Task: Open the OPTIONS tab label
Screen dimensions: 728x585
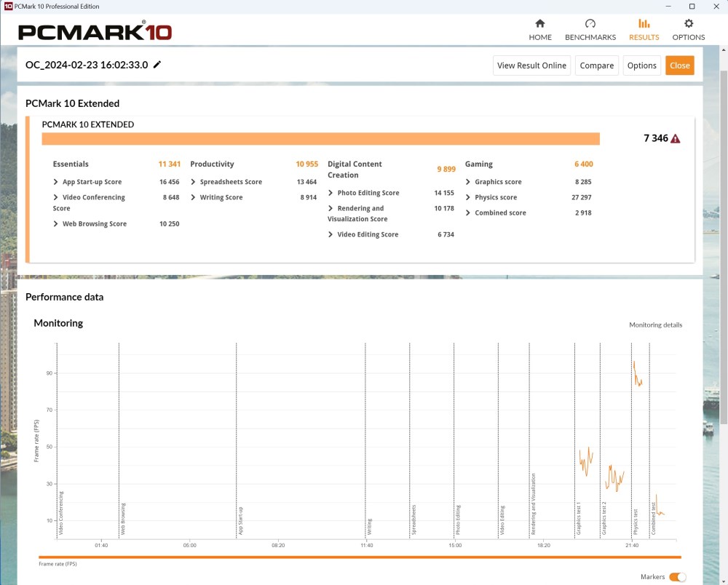Action: pyautogui.click(x=689, y=37)
